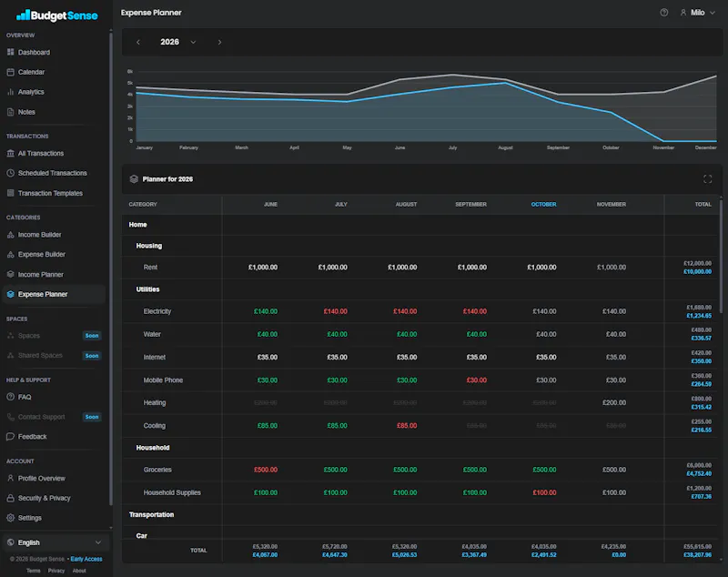This screenshot has height=577, width=728.
Task: Select Household Supplies October £100.00 cell
Action: pyautogui.click(x=544, y=492)
